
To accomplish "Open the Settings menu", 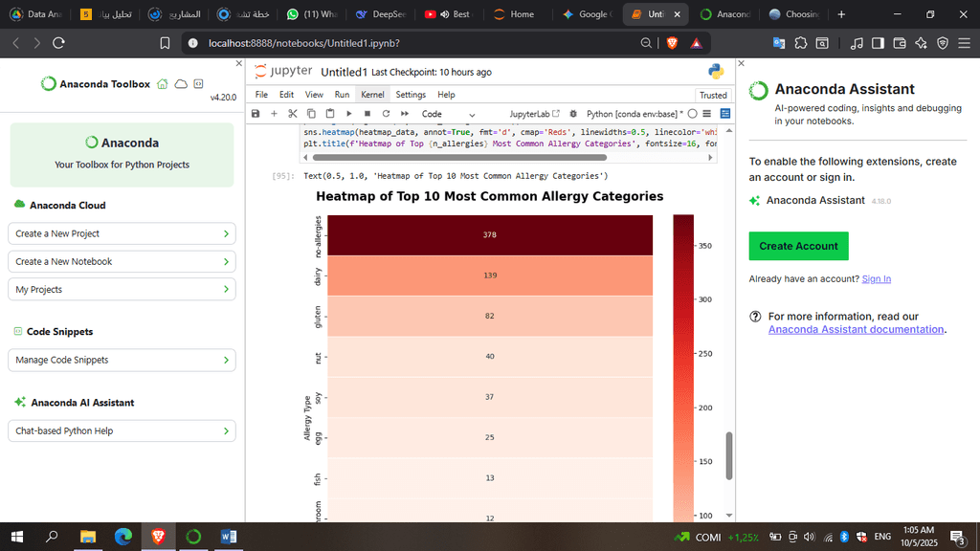I will click(411, 95).
